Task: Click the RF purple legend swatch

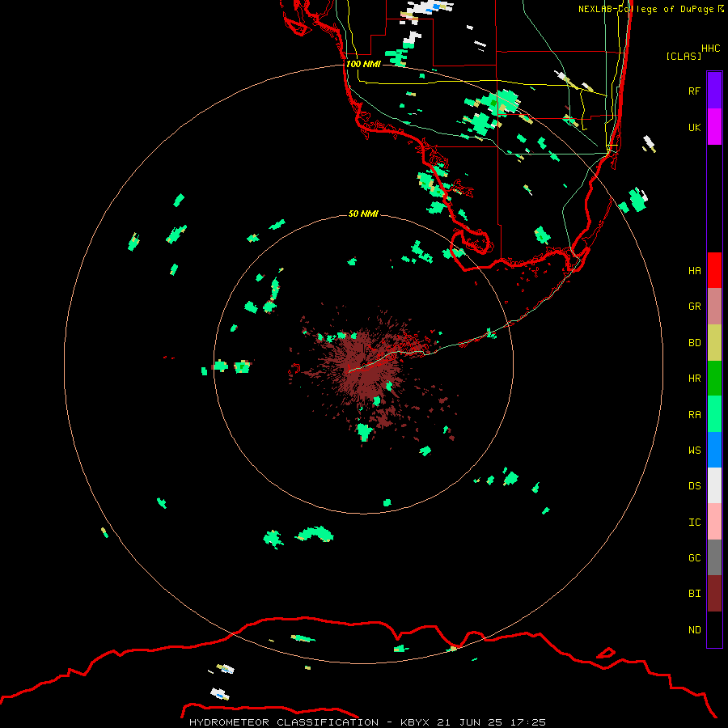Action: [x=714, y=91]
